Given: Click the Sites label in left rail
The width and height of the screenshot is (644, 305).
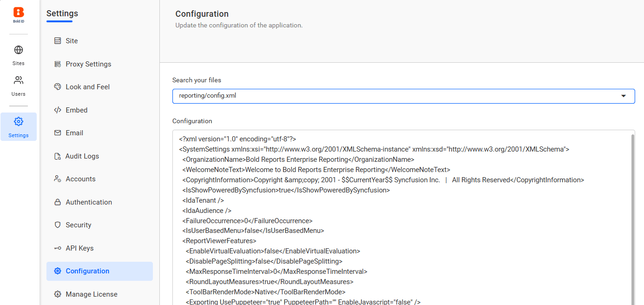Looking at the screenshot, I should pos(19,63).
